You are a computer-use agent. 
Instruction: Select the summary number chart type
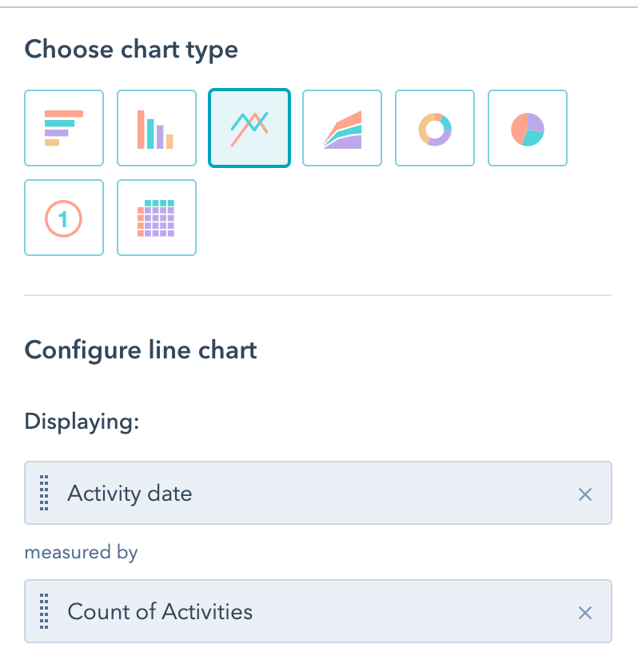tap(64, 218)
